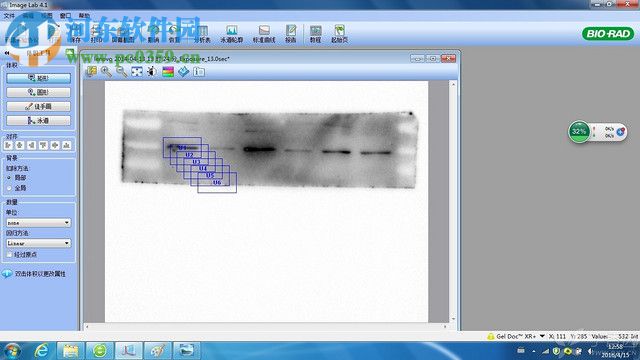
Task: Tick the 经过原点 checkbox
Action: [9, 254]
